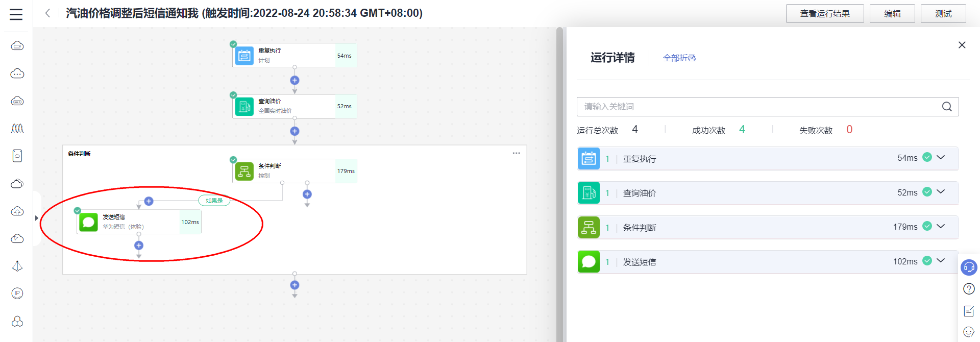Open the pyramid shaped sidebar icon
The width and height of the screenshot is (980, 342).
17,266
